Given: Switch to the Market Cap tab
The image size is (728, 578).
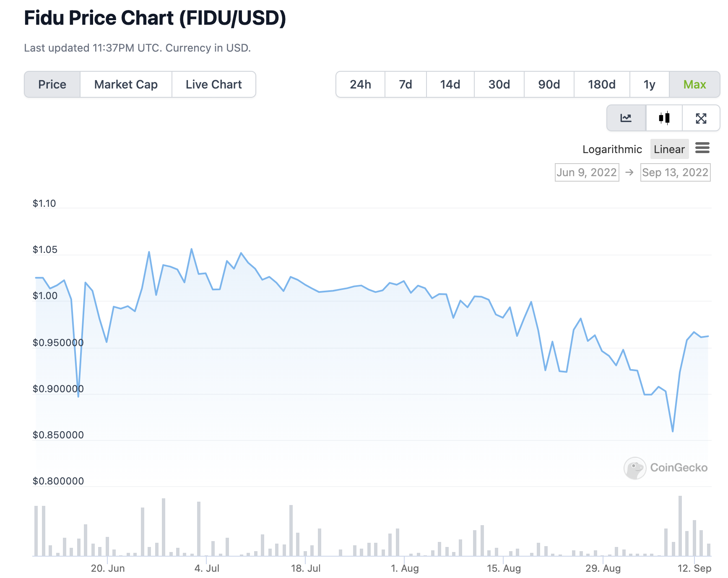Looking at the screenshot, I should (126, 84).
